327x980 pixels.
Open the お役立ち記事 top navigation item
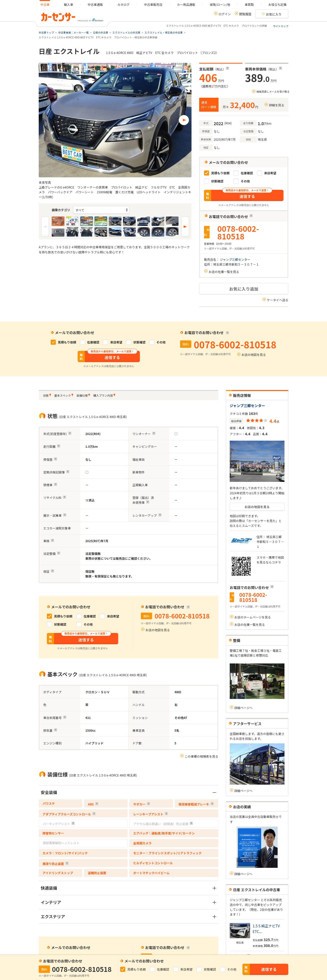[278, 5]
